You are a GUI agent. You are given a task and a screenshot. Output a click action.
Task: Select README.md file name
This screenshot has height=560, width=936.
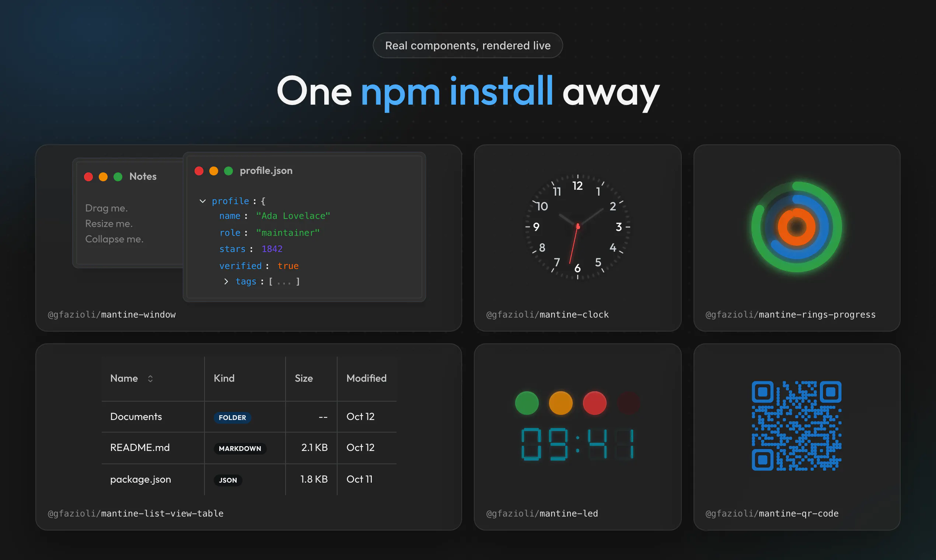140,448
